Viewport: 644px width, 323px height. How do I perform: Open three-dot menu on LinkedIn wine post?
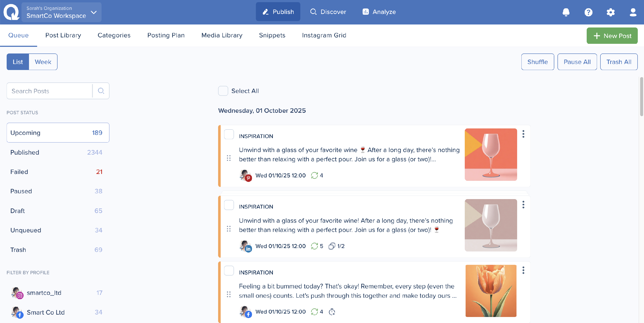pyautogui.click(x=523, y=205)
